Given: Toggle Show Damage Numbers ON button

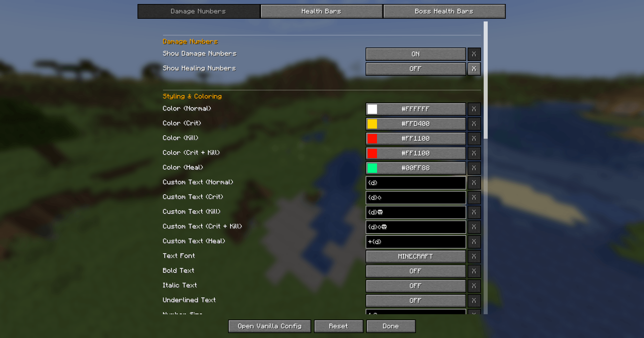Looking at the screenshot, I should click(x=416, y=54).
